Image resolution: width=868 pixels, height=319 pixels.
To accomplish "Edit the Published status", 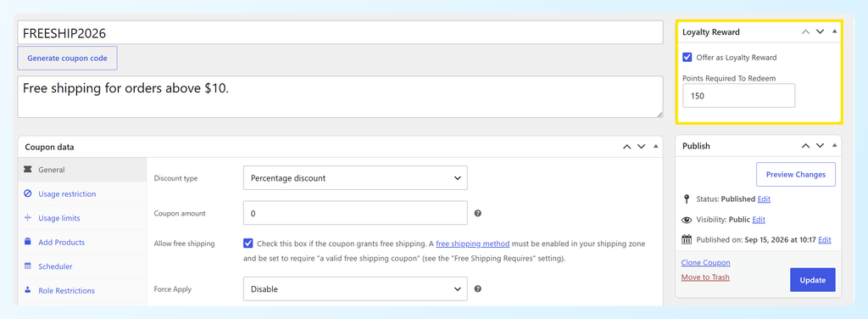I will (764, 199).
